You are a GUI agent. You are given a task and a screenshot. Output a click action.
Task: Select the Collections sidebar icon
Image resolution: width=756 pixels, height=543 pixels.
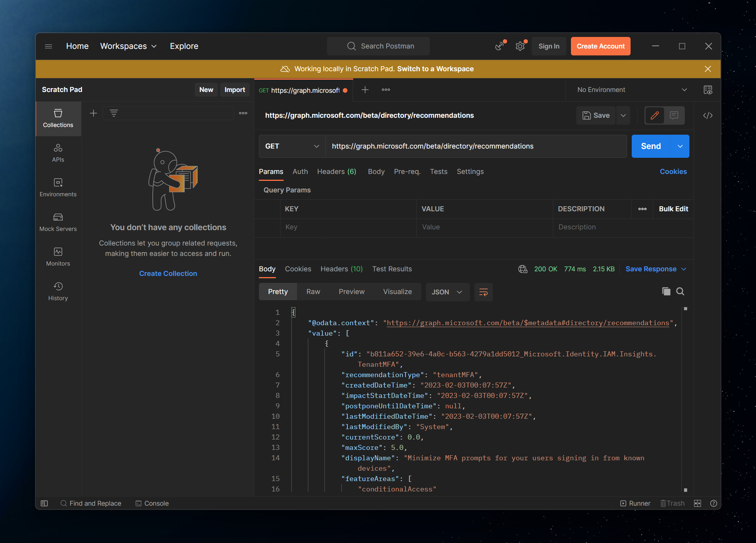pos(58,119)
